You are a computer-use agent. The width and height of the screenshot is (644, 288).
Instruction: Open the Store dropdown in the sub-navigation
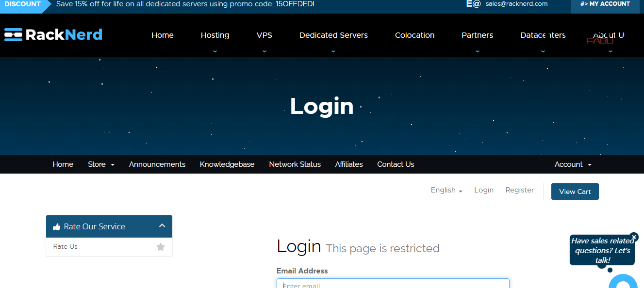coord(101,164)
